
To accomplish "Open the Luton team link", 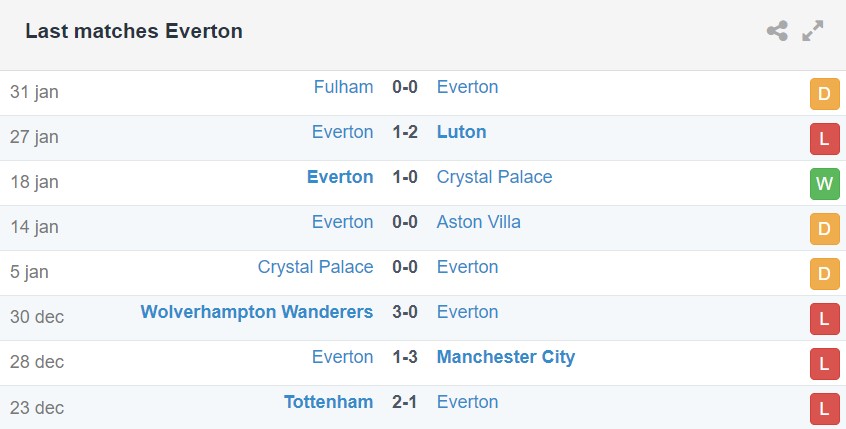I will [461, 132].
